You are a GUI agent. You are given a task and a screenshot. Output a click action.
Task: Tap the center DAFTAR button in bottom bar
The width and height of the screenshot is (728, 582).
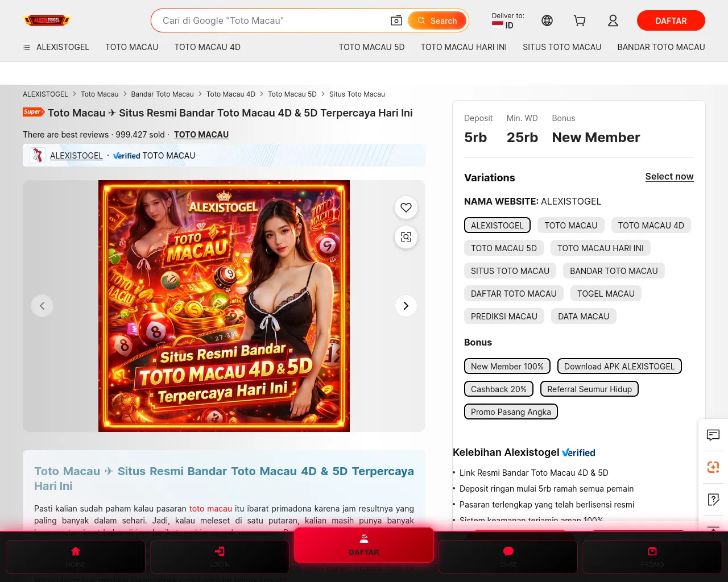point(364,545)
